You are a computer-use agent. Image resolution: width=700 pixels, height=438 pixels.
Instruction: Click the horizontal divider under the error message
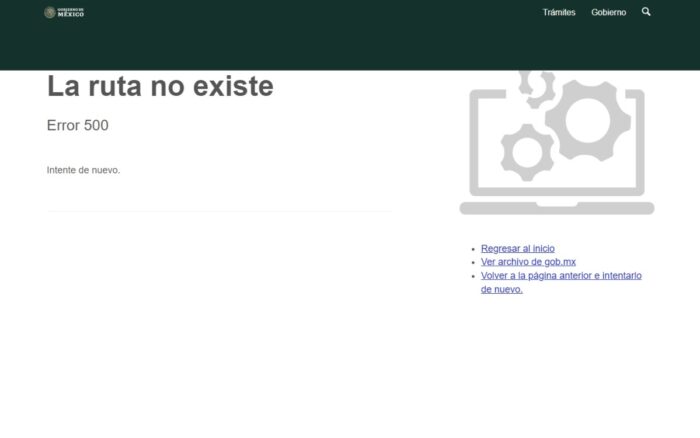point(219,211)
